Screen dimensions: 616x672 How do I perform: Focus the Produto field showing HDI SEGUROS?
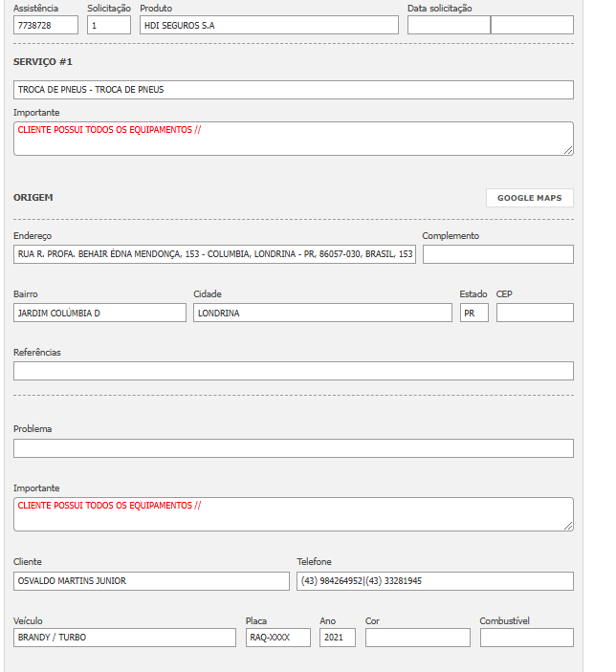click(x=268, y=25)
